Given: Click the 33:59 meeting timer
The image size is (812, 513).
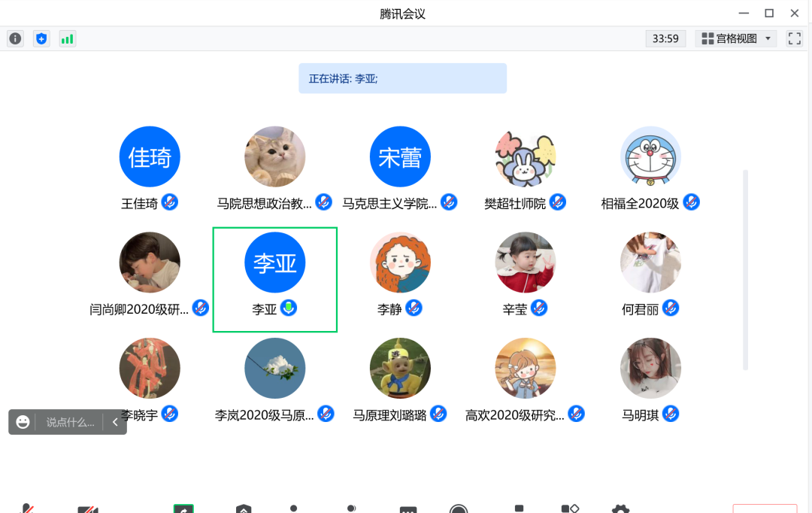Looking at the screenshot, I should click(x=665, y=39).
